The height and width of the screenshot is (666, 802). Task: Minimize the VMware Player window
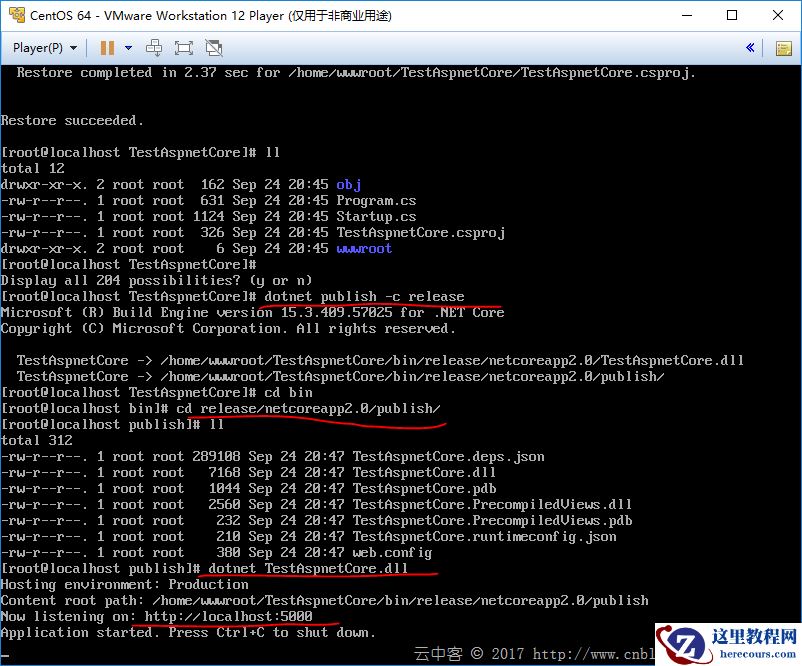pyautogui.click(x=687, y=15)
